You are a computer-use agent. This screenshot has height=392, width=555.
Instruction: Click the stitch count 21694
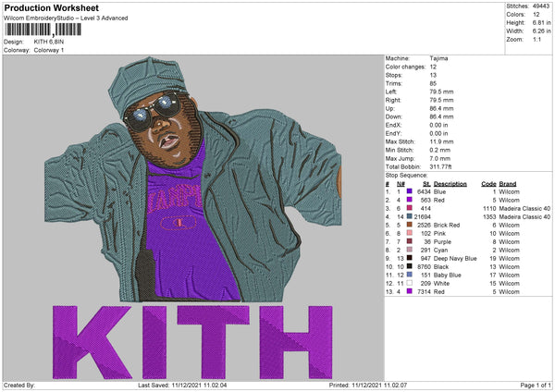[423, 216]
